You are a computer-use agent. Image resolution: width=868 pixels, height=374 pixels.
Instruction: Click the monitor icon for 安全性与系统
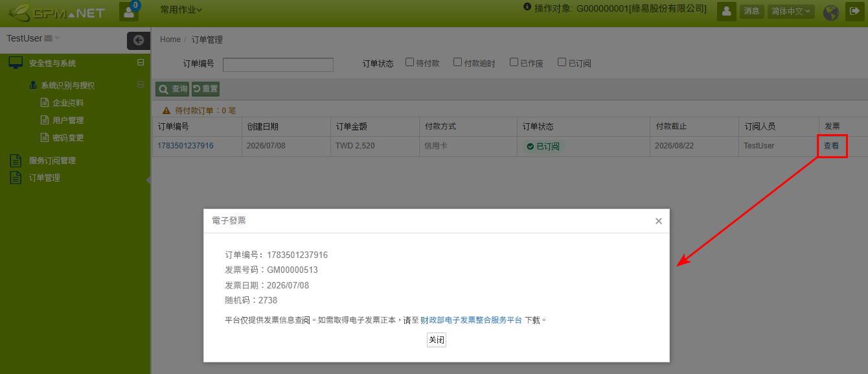[16, 63]
